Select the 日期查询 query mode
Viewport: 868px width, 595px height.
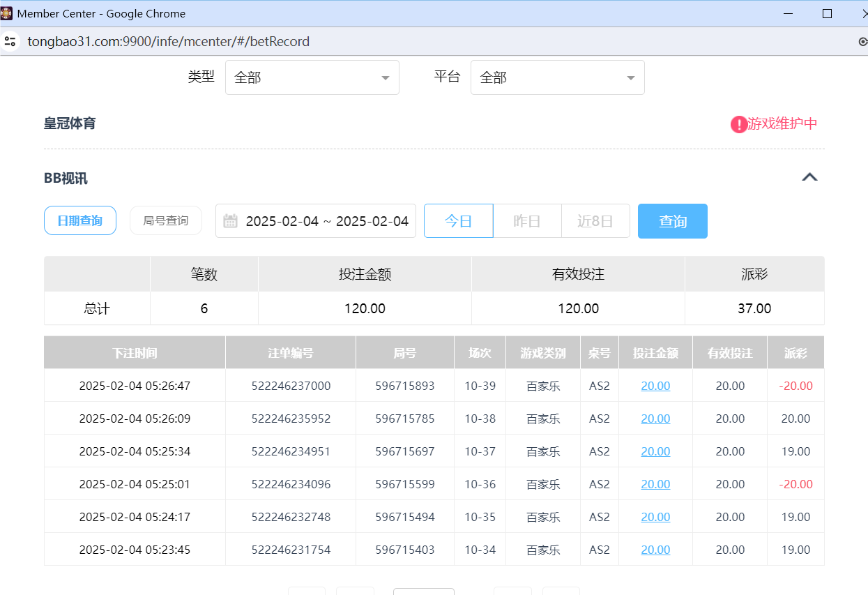coord(79,220)
